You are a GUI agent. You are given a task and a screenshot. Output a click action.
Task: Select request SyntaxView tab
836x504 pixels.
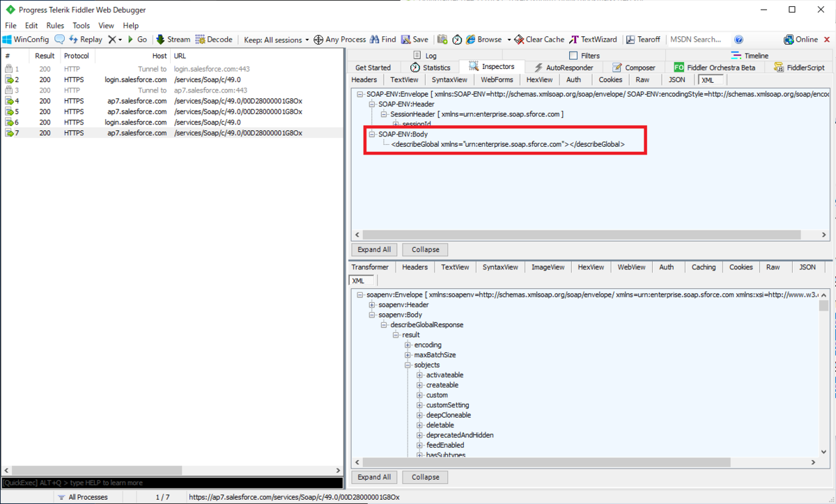[x=449, y=80]
